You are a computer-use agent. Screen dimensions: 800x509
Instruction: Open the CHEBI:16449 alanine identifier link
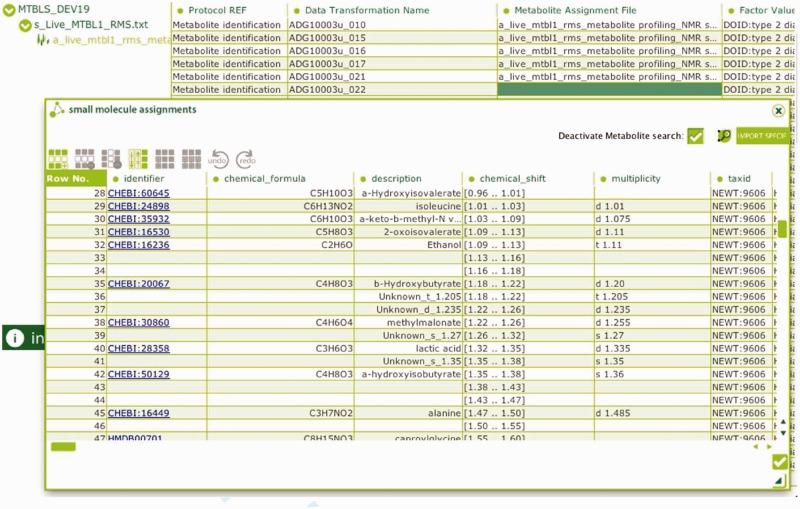point(138,412)
